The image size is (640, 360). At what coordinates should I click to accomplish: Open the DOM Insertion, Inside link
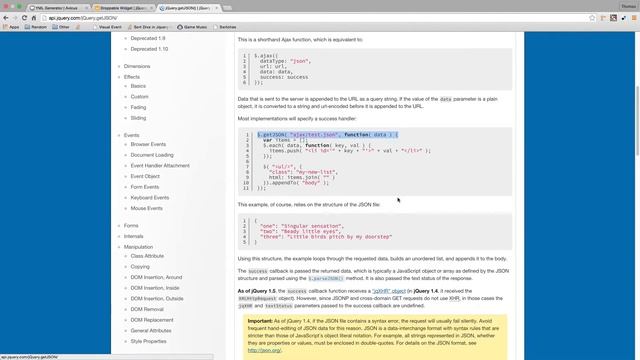pyautogui.click(x=155, y=288)
